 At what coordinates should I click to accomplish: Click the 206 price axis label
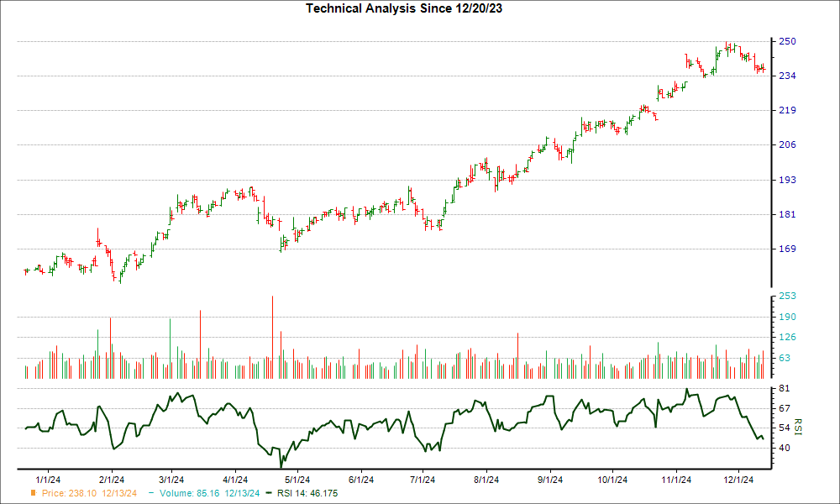click(x=787, y=144)
